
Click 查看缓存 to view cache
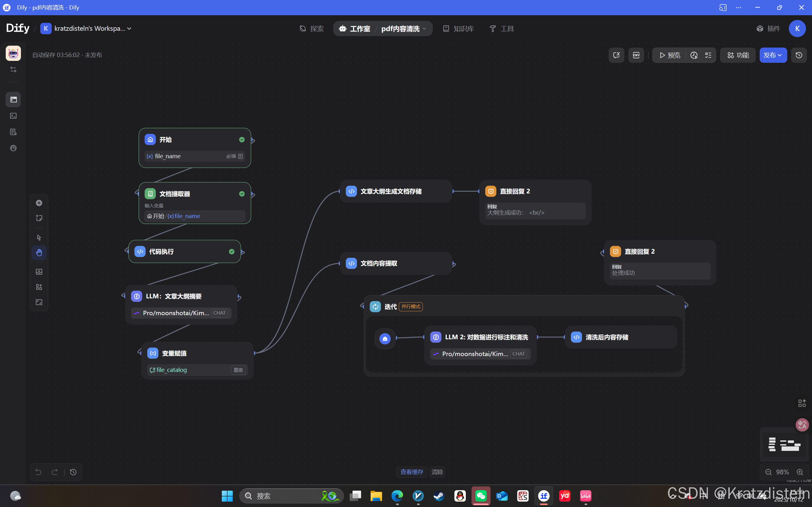pyautogui.click(x=412, y=472)
